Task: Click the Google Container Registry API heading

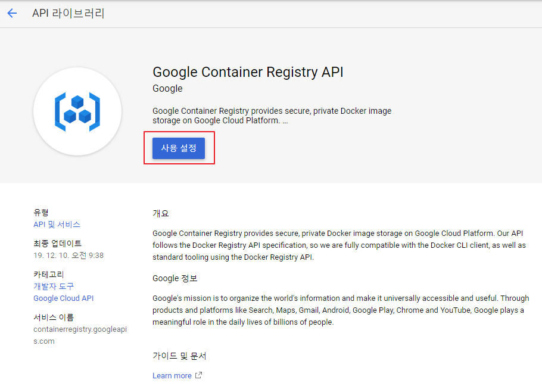Action: (x=248, y=72)
